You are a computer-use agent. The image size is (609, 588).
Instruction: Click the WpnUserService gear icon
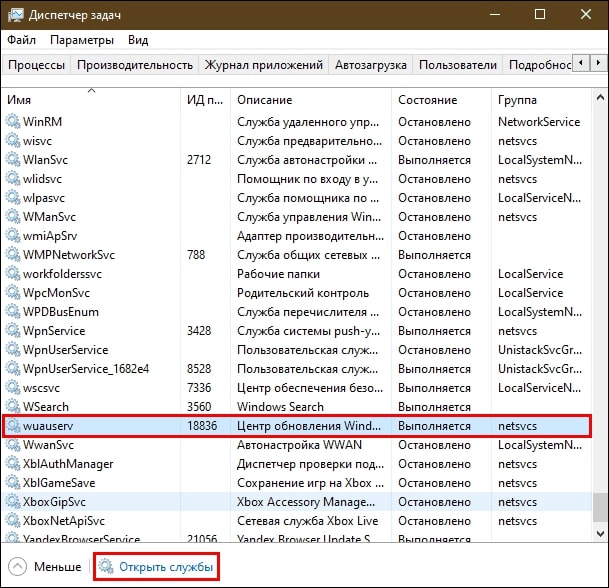tap(13, 350)
